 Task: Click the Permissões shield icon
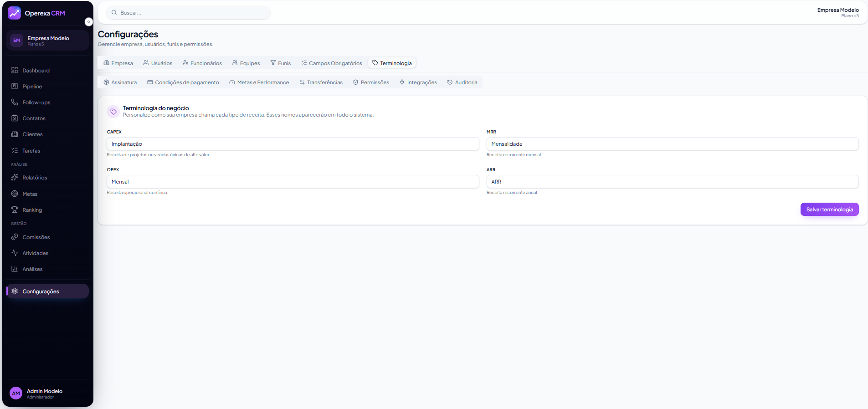355,82
